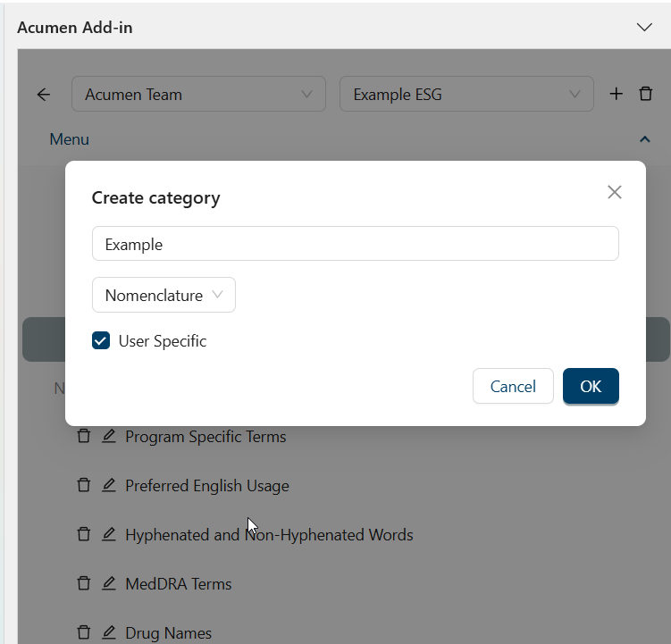Edit the MedDRA Terms category
This screenshot has height=644, width=671.
(x=109, y=583)
